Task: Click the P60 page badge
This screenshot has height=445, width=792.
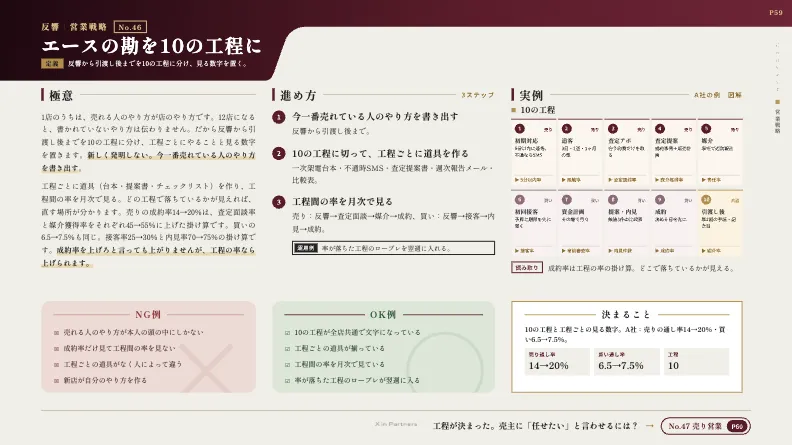Action: point(737,426)
